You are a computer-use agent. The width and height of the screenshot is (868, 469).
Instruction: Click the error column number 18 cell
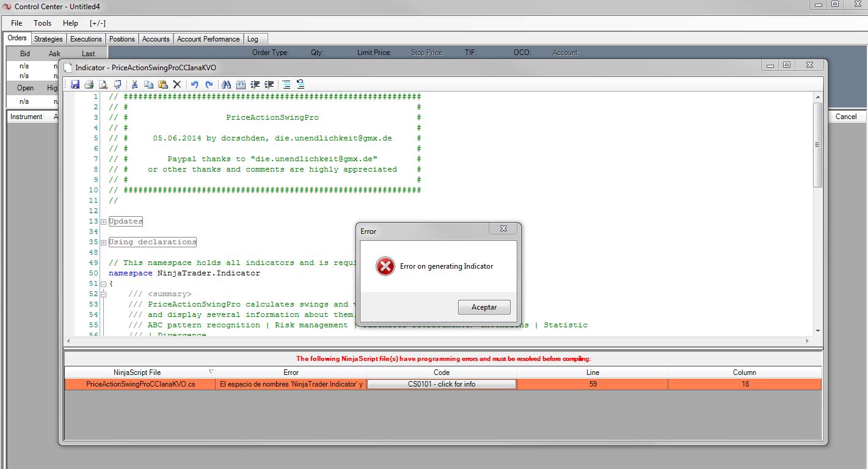click(x=745, y=384)
